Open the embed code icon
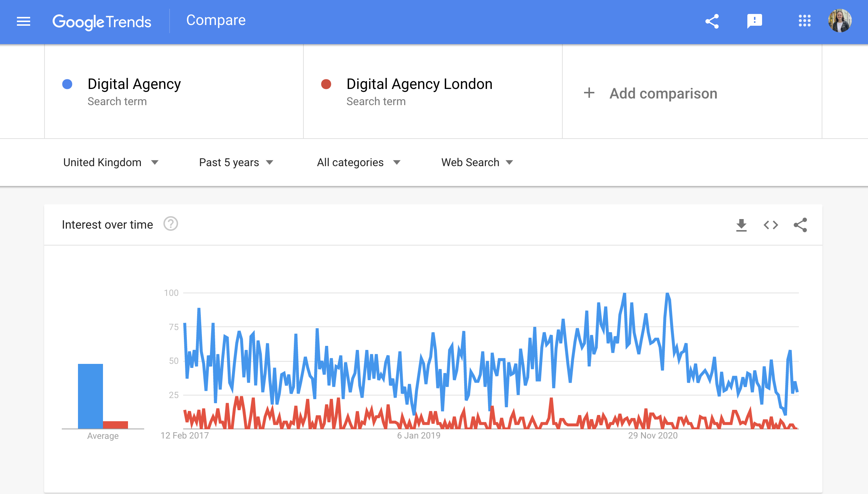The width and height of the screenshot is (868, 494). pos(771,225)
